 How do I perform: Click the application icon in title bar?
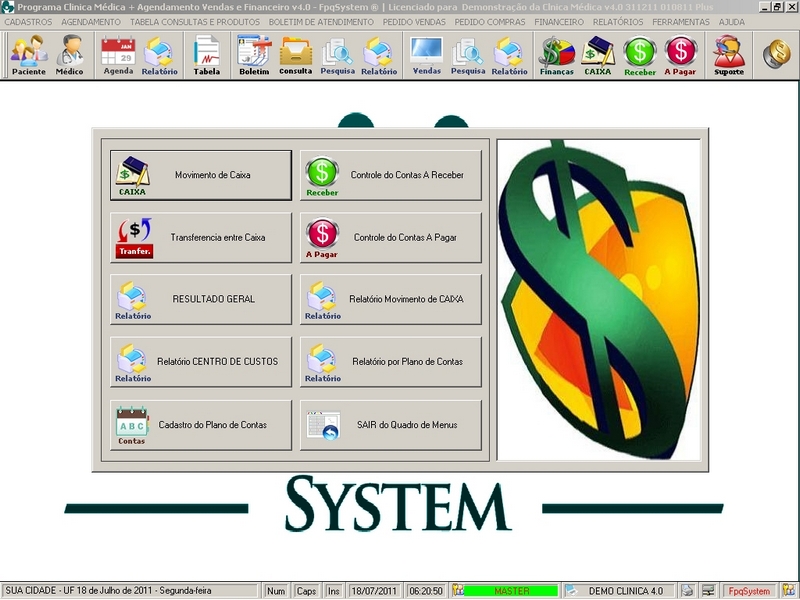7,7
